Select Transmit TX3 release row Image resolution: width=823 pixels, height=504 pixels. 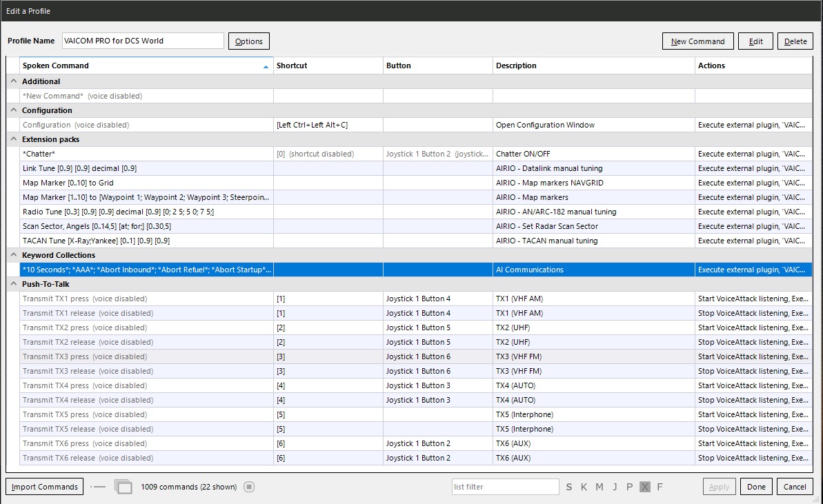[x=416, y=371]
